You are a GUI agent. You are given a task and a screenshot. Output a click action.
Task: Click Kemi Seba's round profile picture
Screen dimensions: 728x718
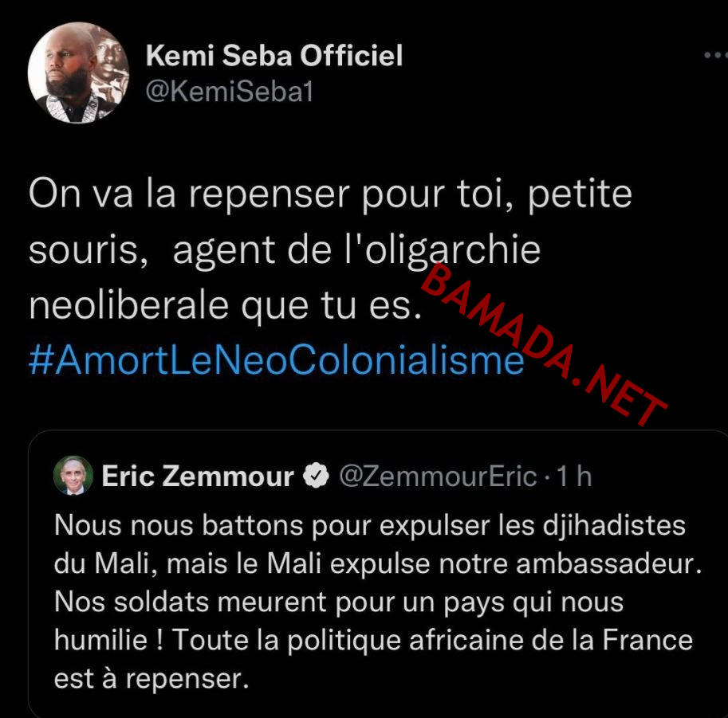click(78, 73)
